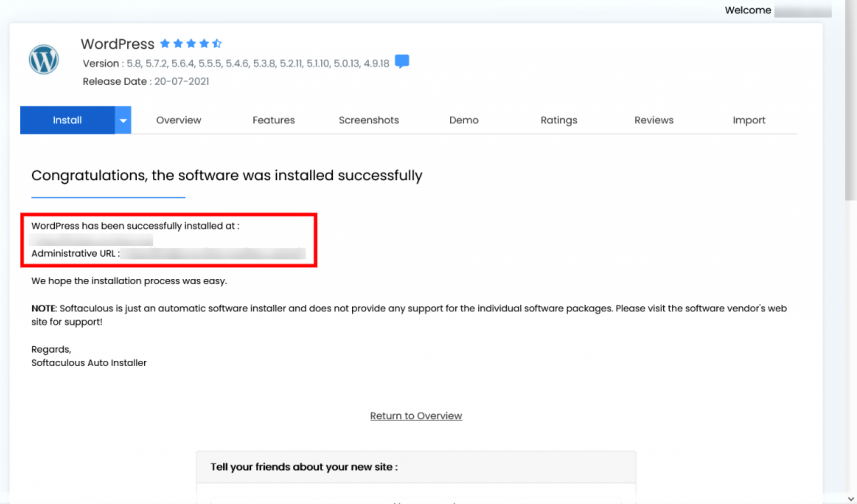Open the Reviews tab
Image resolution: width=857 pixels, height=504 pixels.
click(x=654, y=120)
